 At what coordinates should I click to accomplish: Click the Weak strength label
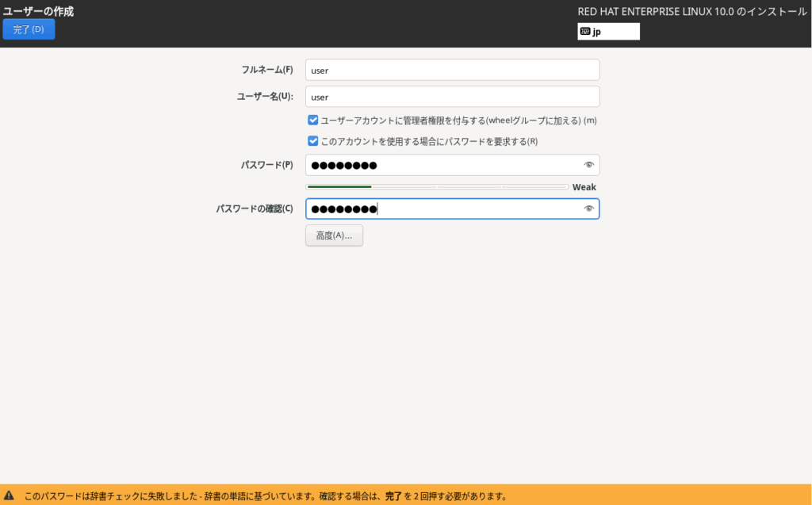click(x=584, y=187)
